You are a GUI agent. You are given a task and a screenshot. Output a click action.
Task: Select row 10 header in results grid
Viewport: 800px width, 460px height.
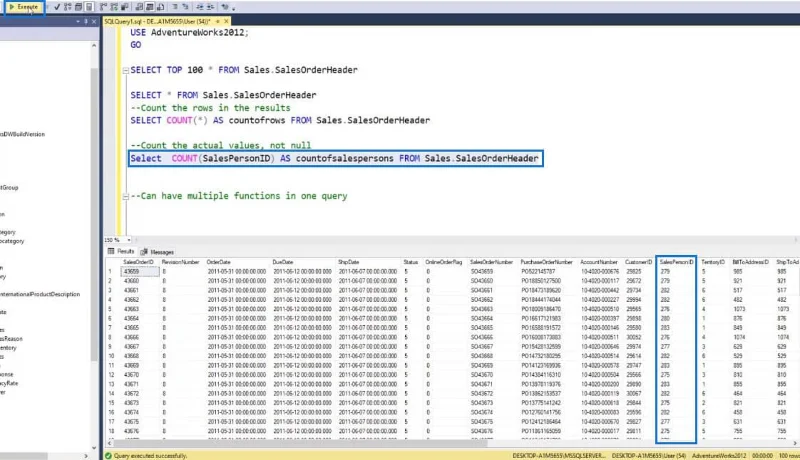coord(112,356)
